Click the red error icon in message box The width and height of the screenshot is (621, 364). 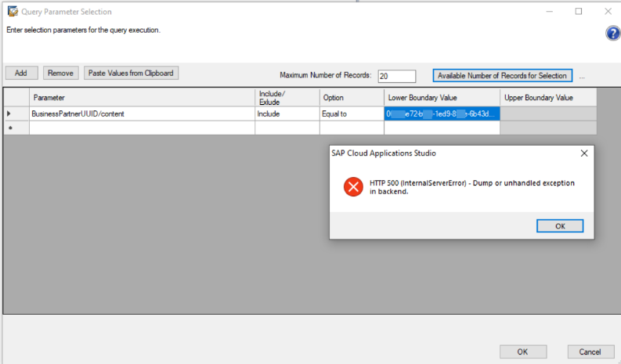[353, 186]
